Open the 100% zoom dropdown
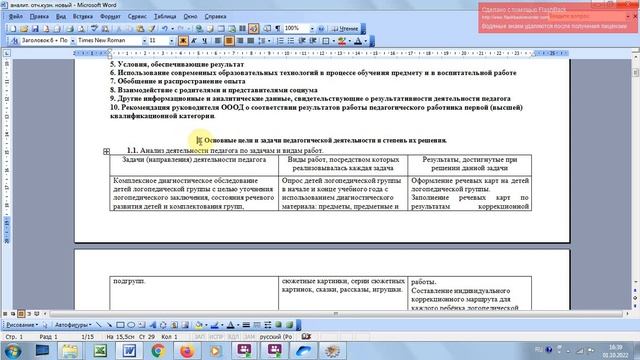 (312, 29)
